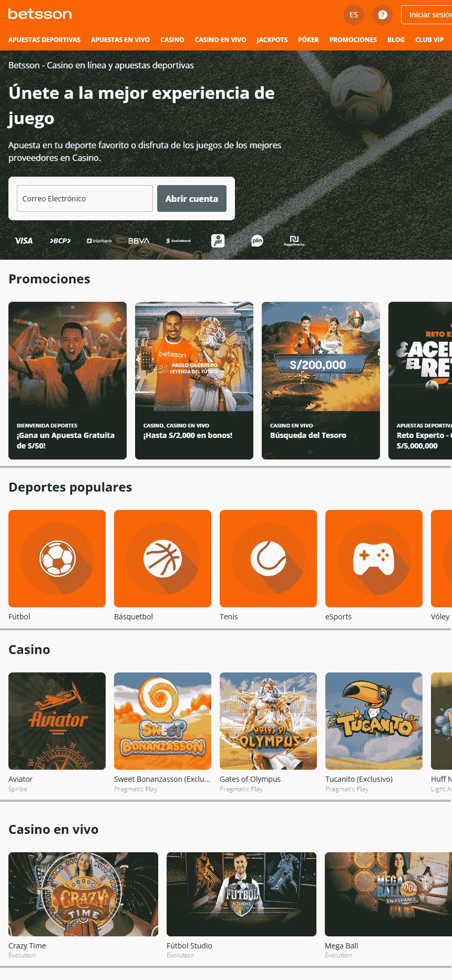Go to Casino menu item
The width and height of the screenshot is (452, 980).
(x=172, y=39)
